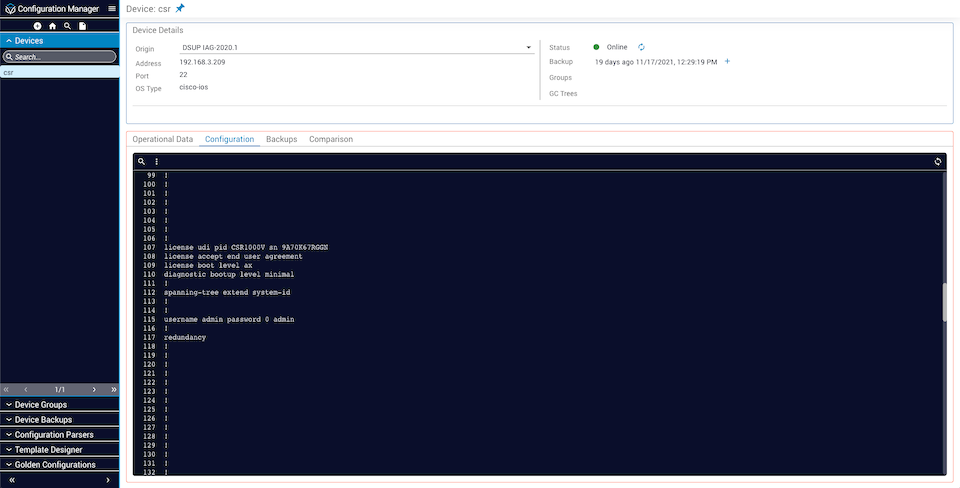Pin the csr device with the pin icon
960x488 pixels.
pos(180,8)
